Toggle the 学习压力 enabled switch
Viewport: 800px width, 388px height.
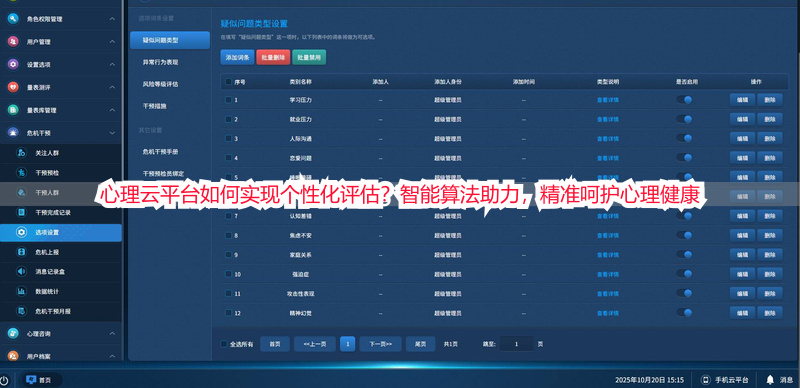[684, 100]
